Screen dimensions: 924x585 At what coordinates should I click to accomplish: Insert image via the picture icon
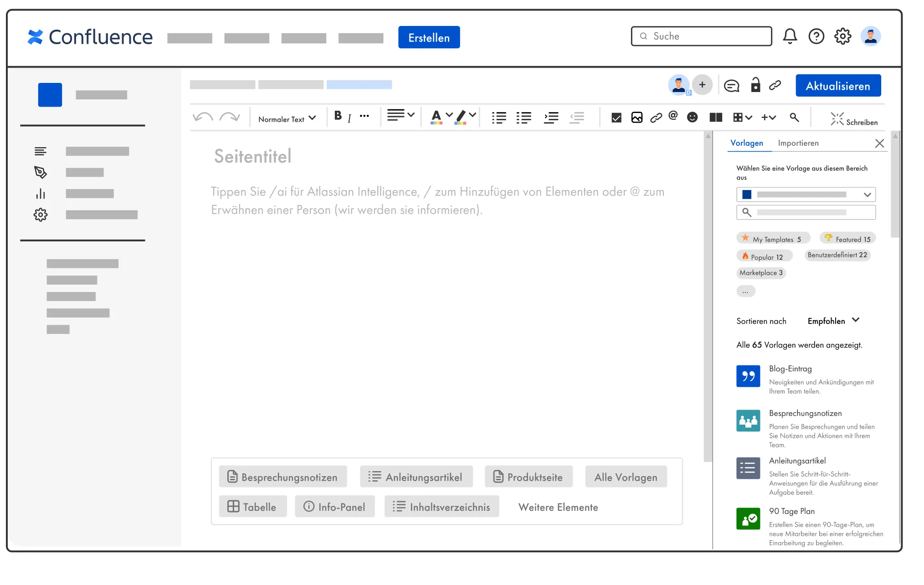[637, 118]
